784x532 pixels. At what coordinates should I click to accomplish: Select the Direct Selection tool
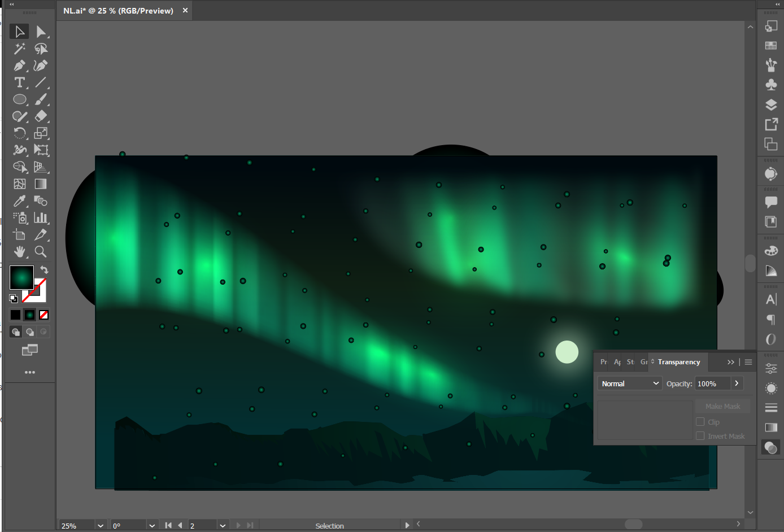pos(41,32)
